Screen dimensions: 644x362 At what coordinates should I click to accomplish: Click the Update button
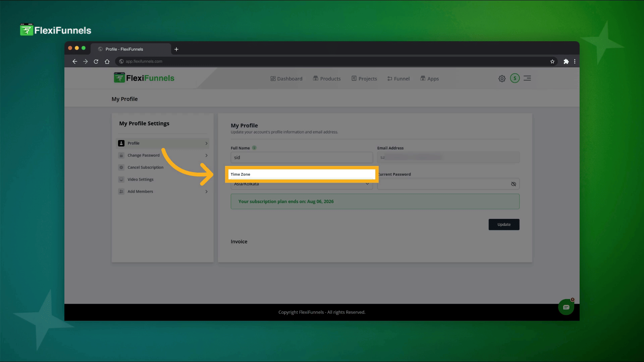point(503,225)
